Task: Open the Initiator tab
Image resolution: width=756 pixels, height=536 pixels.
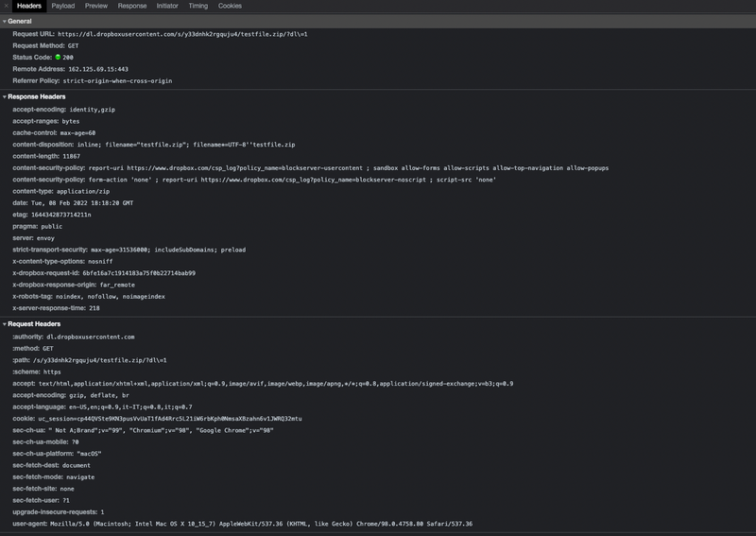Action: click(x=167, y=6)
